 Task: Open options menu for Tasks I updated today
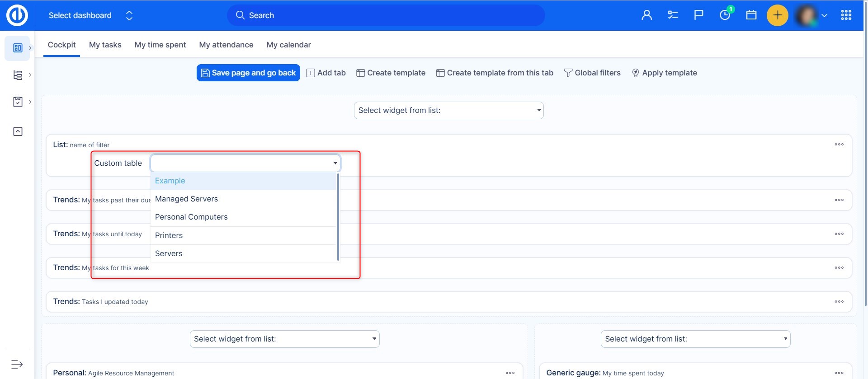click(x=839, y=302)
